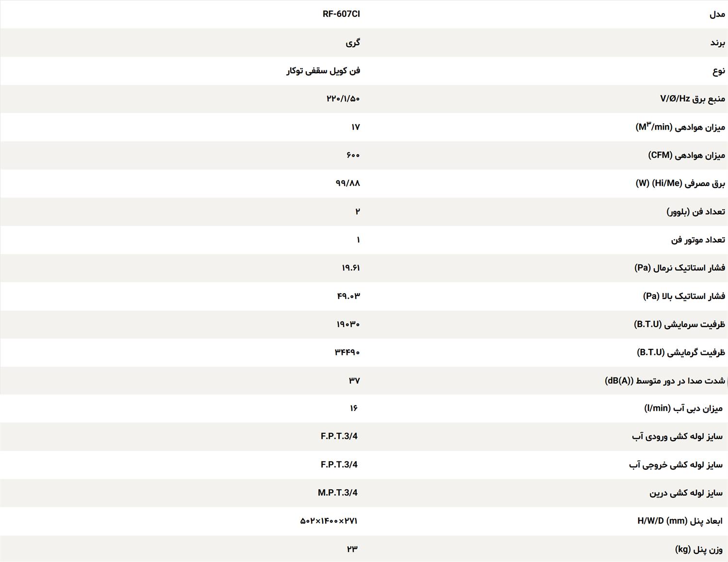Select the brand value گری

[x=353, y=43]
